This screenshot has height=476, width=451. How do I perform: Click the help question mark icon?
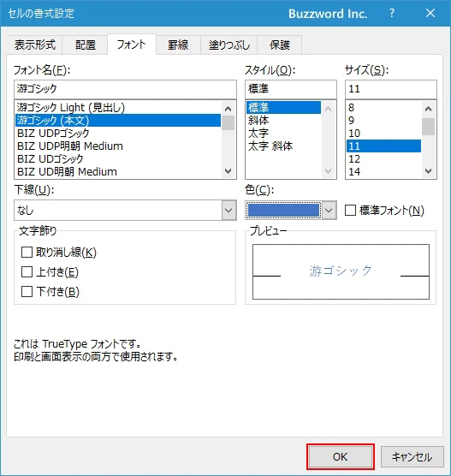click(x=392, y=13)
